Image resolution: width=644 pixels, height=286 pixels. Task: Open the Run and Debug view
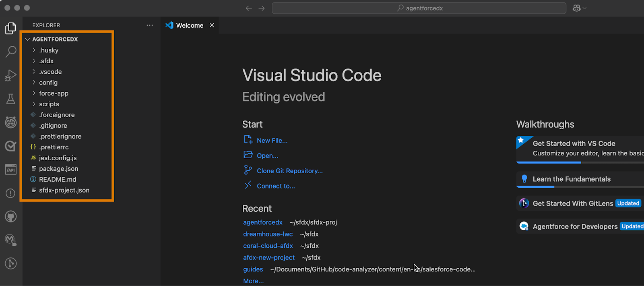pyautogui.click(x=11, y=75)
